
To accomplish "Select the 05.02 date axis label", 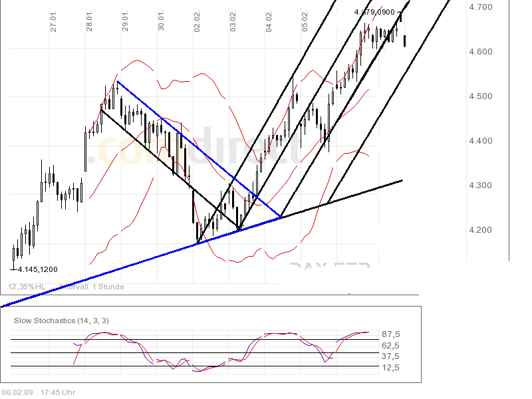I will (306, 20).
